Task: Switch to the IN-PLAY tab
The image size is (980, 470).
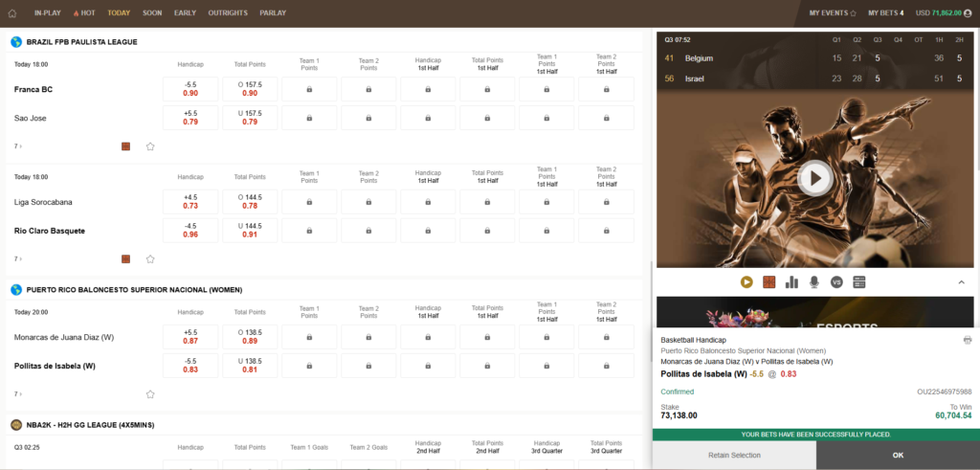Action: click(x=46, y=13)
